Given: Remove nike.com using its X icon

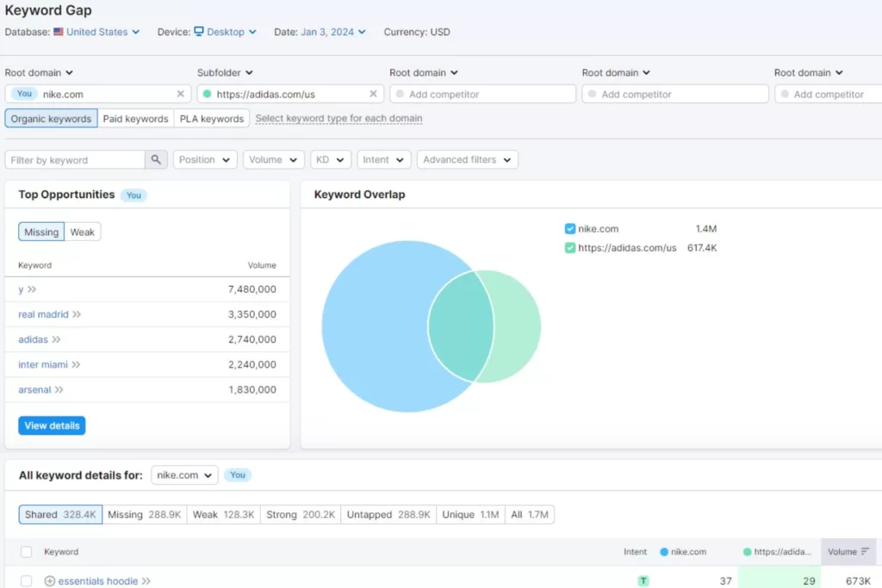Looking at the screenshot, I should click(x=178, y=93).
